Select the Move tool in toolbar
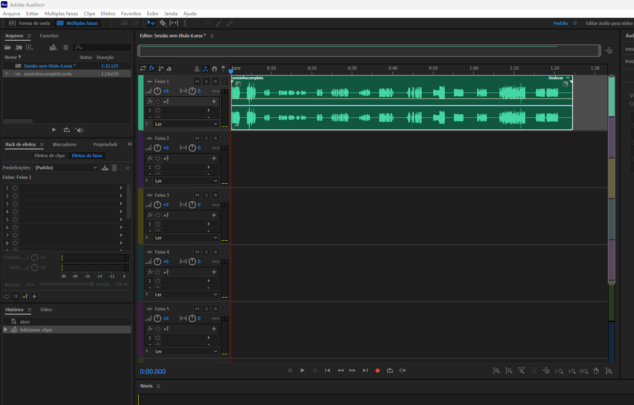Image resolution: width=634 pixels, height=405 pixels. pos(150,22)
